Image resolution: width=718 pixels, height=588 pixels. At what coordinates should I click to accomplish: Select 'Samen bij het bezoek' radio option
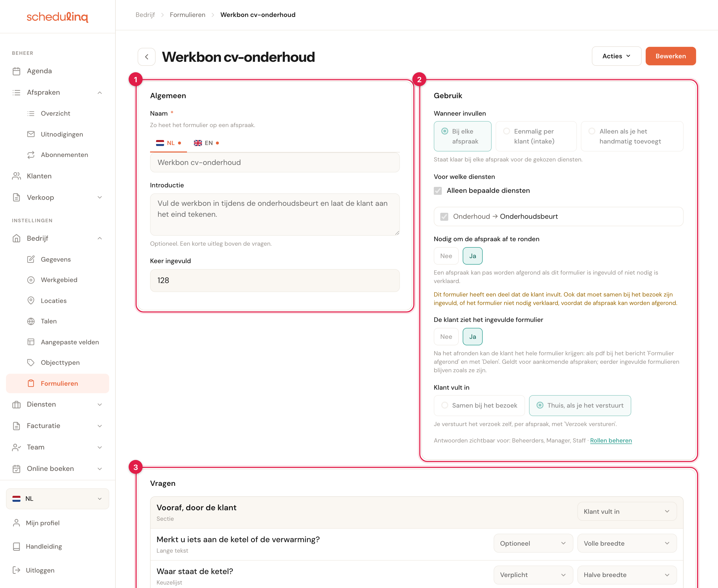(479, 406)
